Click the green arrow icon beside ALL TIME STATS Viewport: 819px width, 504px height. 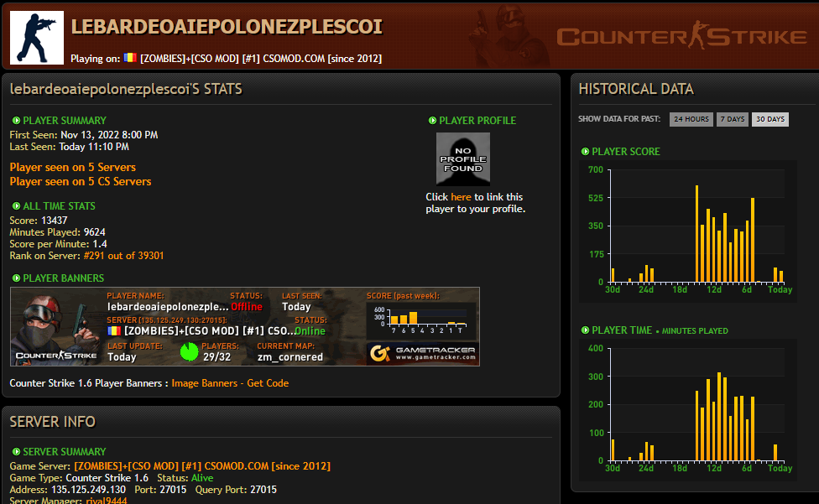coord(16,206)
